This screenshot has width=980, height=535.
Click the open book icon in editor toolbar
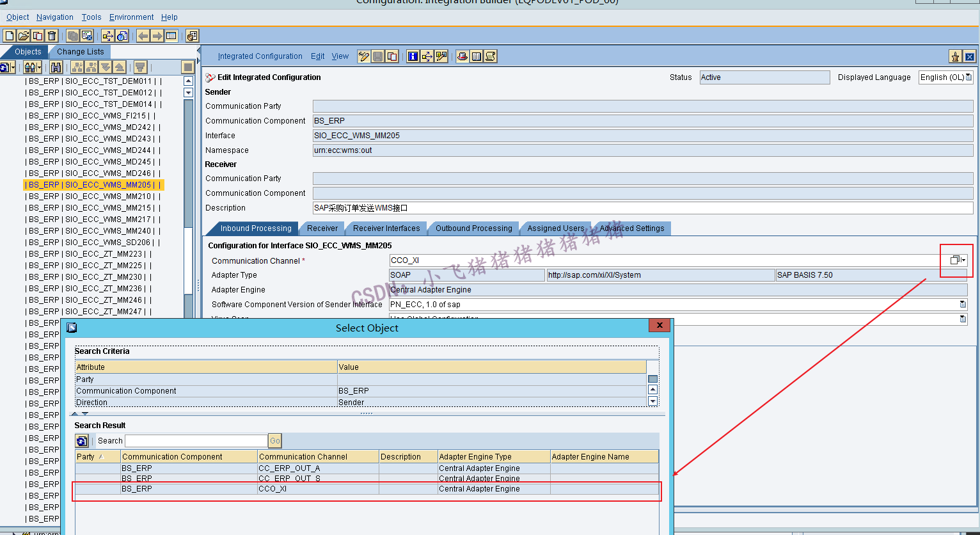point(477,56)
